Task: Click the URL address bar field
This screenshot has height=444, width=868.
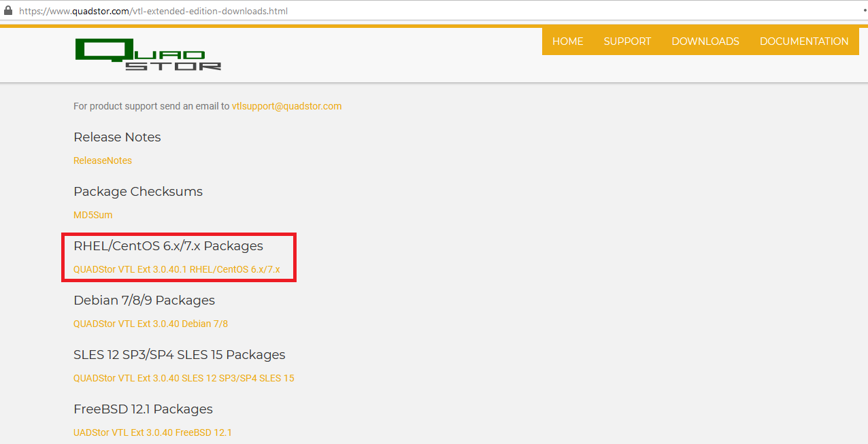Action: 435,11
